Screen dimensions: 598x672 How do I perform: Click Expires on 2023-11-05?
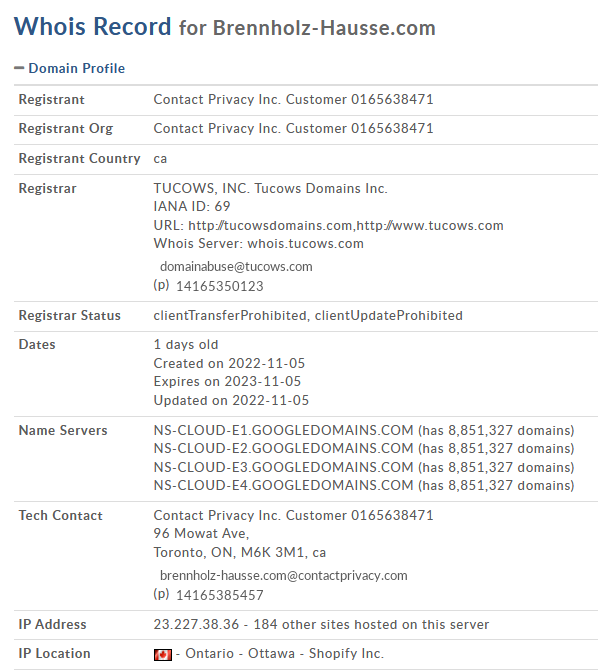tap(227, 381)
